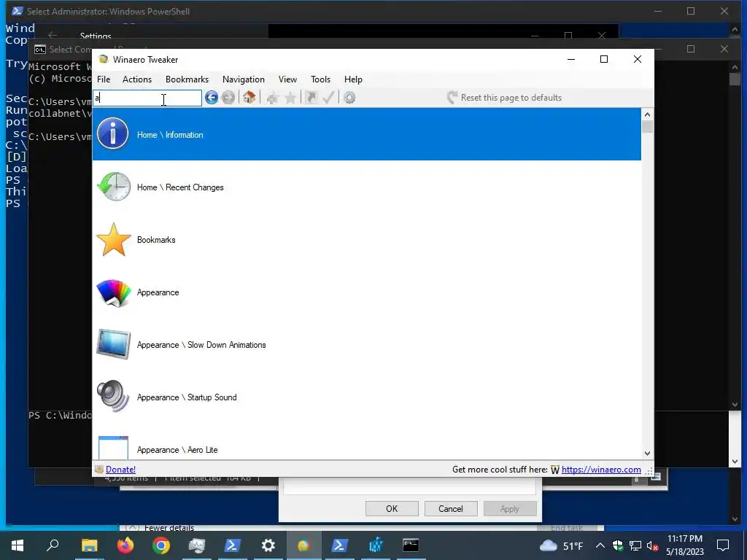Image resolution: width=747 pixels, height=560 pixels.
Task: Open taskbar Search magnifier
Action: [53, 545]
